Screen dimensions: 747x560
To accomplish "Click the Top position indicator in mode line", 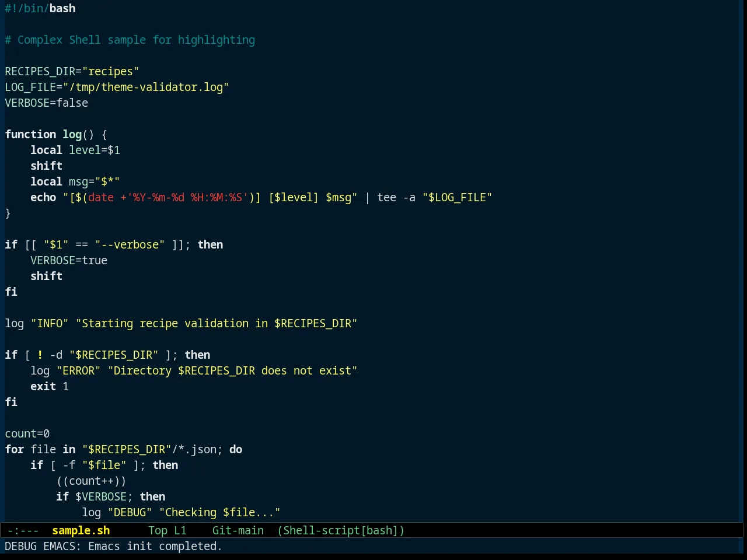I will click(158, 530).
